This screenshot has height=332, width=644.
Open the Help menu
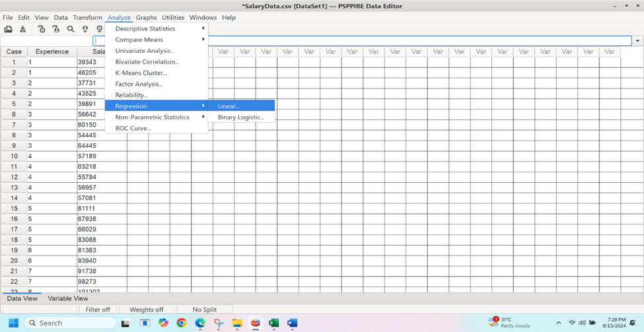229,18
